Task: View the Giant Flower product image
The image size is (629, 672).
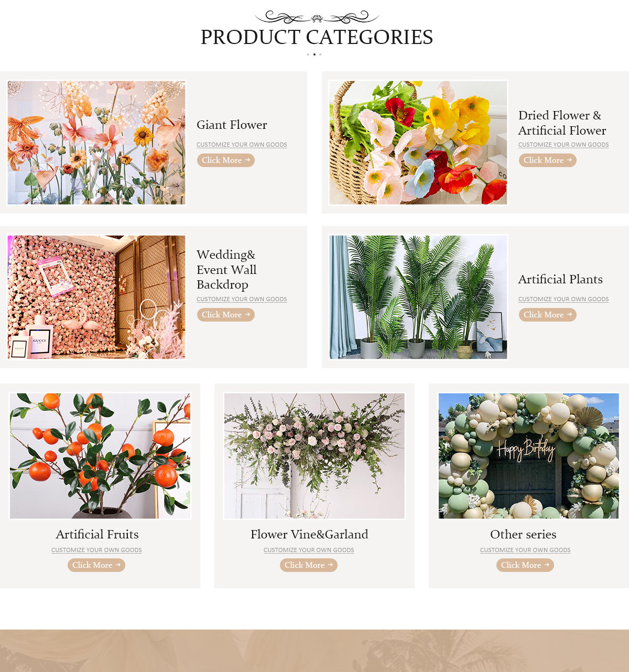Action: 96,142
